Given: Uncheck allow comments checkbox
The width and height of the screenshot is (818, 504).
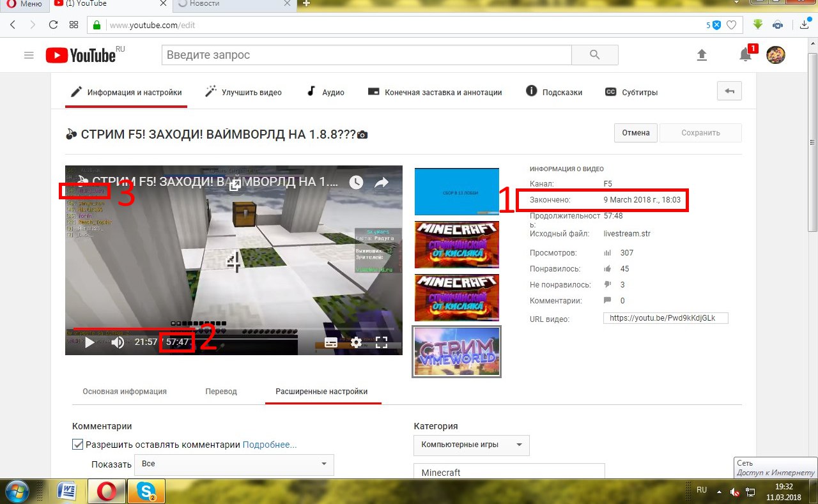Looking at the screenshot, I should click(x=78, y=445).
